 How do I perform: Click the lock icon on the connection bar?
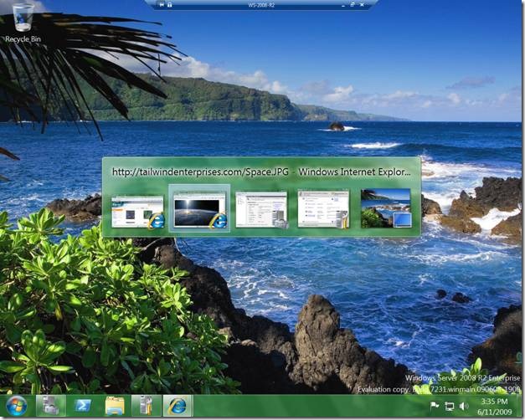point(170,4)
